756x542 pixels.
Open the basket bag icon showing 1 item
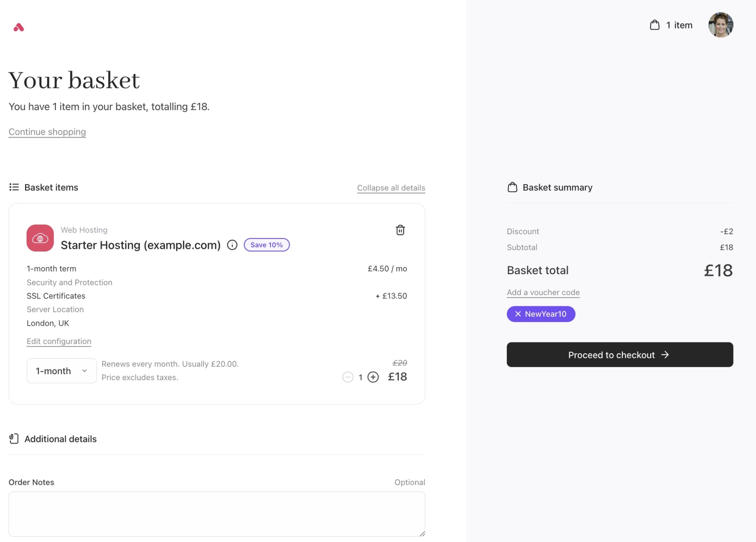pyautogui.click(x=655, y=25)
